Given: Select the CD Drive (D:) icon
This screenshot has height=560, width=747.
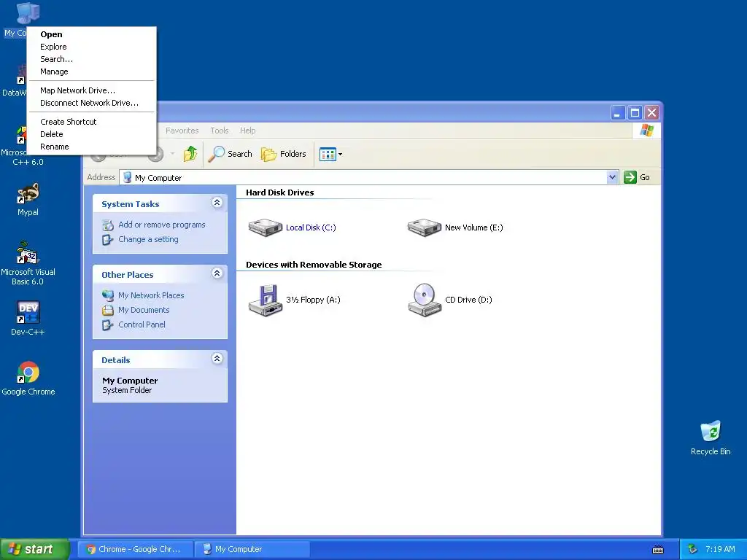Looking at the screenshot, I should (x=425, y=300).
